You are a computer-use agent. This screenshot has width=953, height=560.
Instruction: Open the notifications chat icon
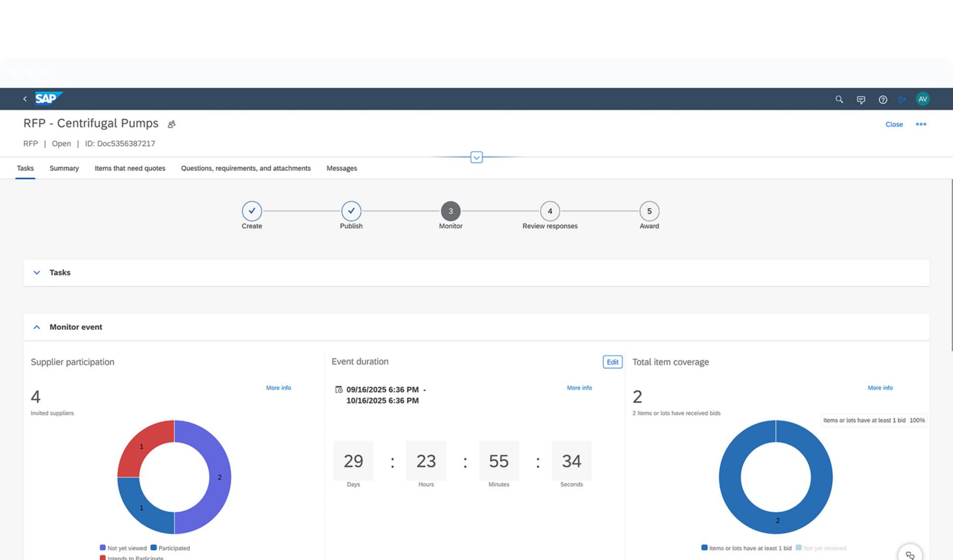(861, 100)
